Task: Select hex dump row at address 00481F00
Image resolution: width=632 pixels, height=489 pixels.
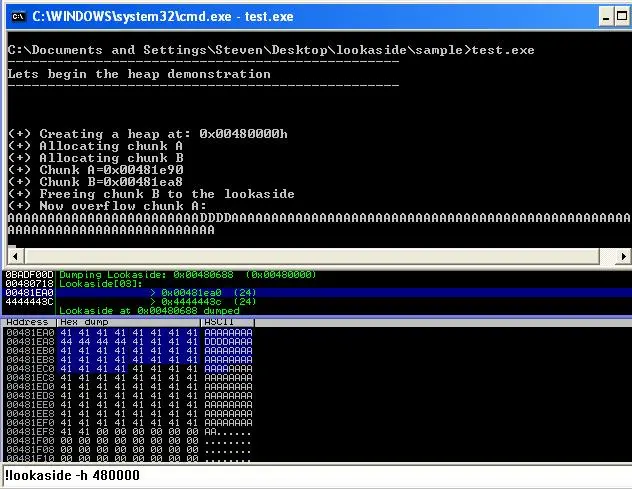Action: pyautogui.click(x=129, y=441)
